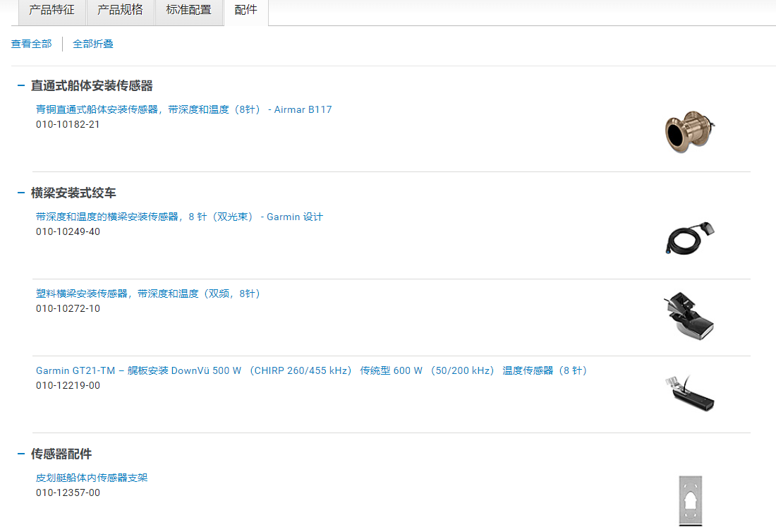Collapse the 直通式船体安装传感器 section

pyautogui.click(x=21, y=86)
